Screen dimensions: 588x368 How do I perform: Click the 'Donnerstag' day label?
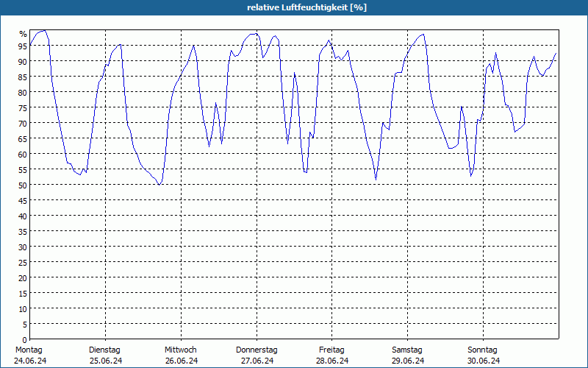tap(257, 350)
